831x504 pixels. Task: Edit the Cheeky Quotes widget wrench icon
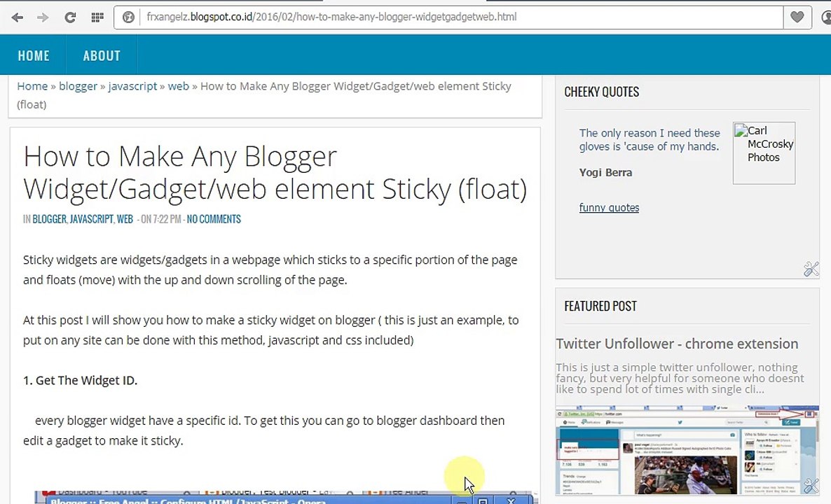[x=811, y=269]
